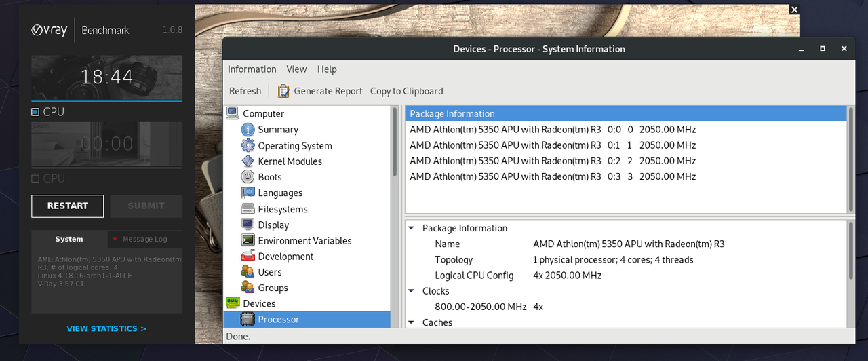The width and height of the screenshot is (868, 361).
Task: Click the Generate Report clipboard icon
Action: 283,91
